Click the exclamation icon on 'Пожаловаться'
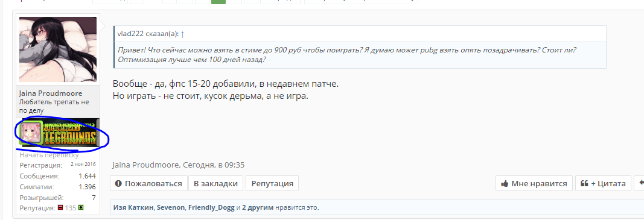644x220 pixels. [x=119, y=183]
